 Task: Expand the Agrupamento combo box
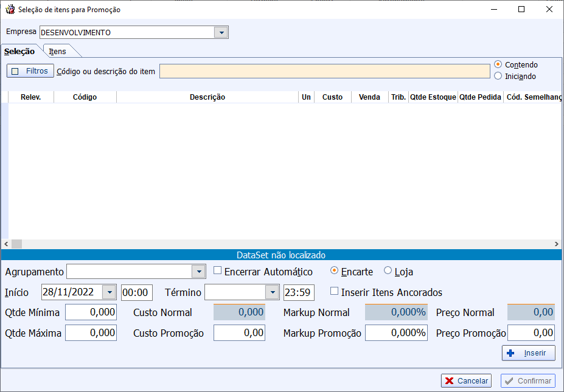tap(198, 272)
